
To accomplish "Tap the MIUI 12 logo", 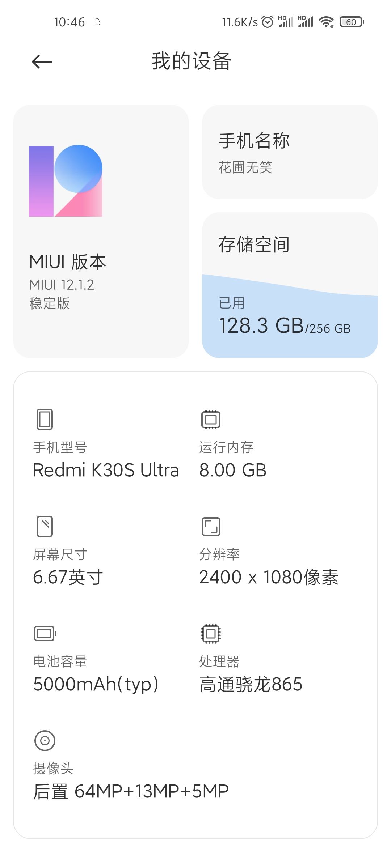I will point(66,181).
